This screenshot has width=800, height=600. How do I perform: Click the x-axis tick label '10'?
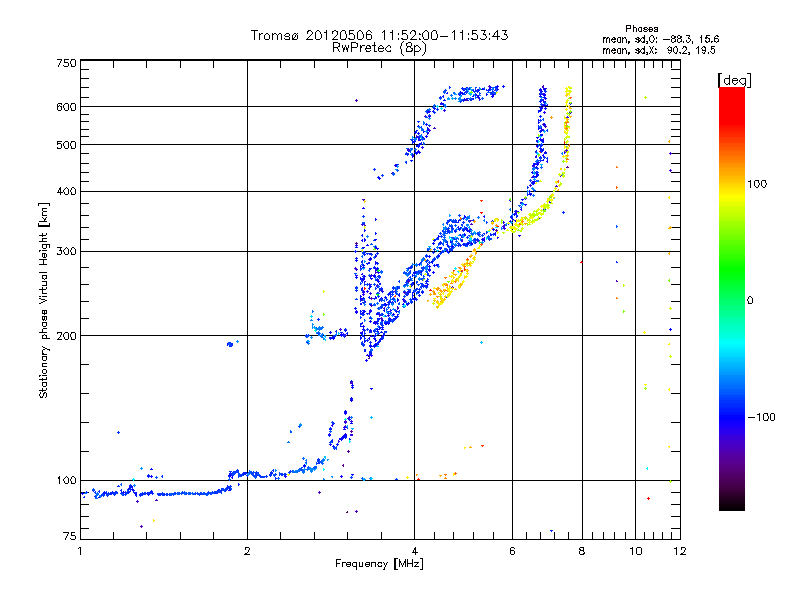[636, 551]
